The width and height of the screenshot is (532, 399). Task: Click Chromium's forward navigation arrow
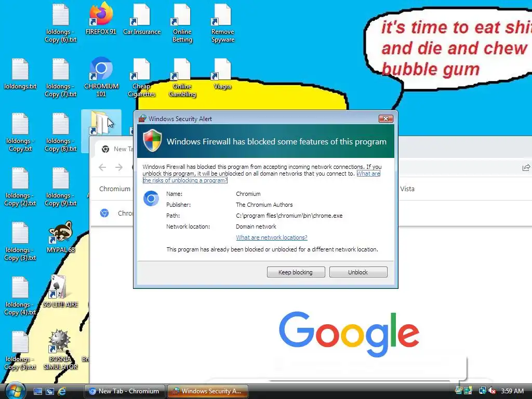pos(119,167)
